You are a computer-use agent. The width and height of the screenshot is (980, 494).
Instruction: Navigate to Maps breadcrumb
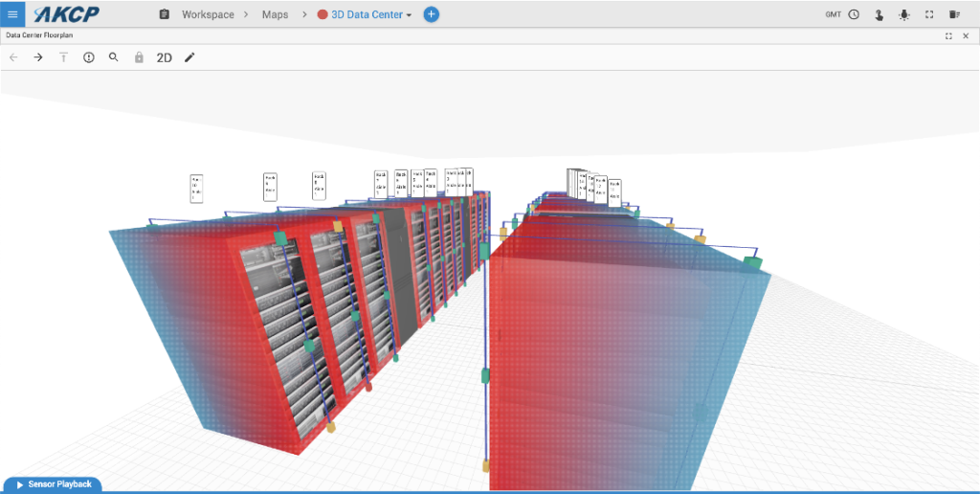[x=275, y=14]
